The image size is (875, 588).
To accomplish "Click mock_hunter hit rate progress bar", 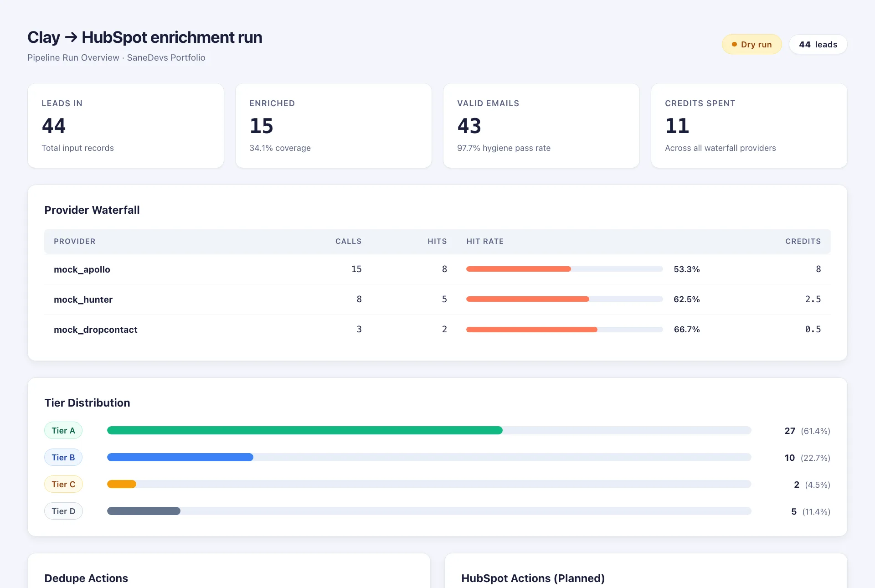I will (564, 299).
